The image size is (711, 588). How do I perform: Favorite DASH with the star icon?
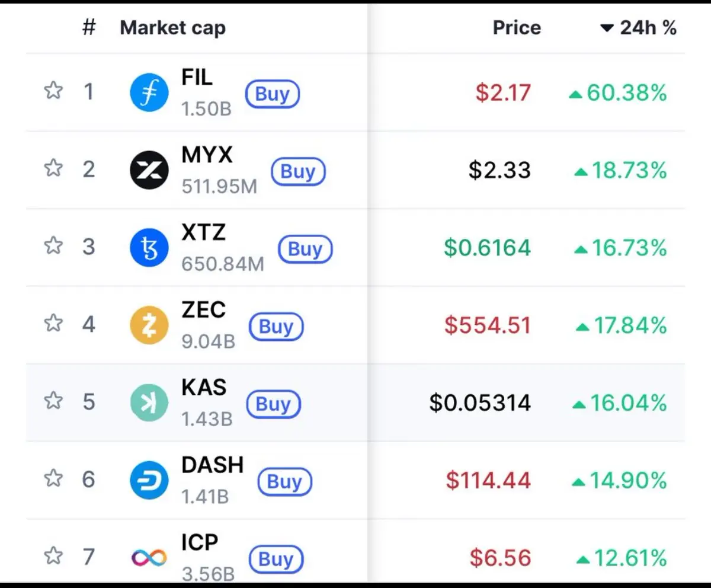click(x=53, y=478)
